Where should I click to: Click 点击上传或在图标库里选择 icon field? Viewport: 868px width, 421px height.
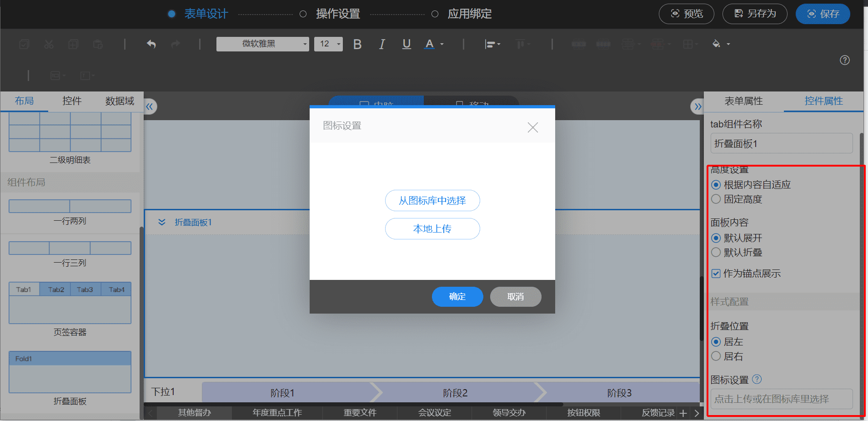coord(782,399)
